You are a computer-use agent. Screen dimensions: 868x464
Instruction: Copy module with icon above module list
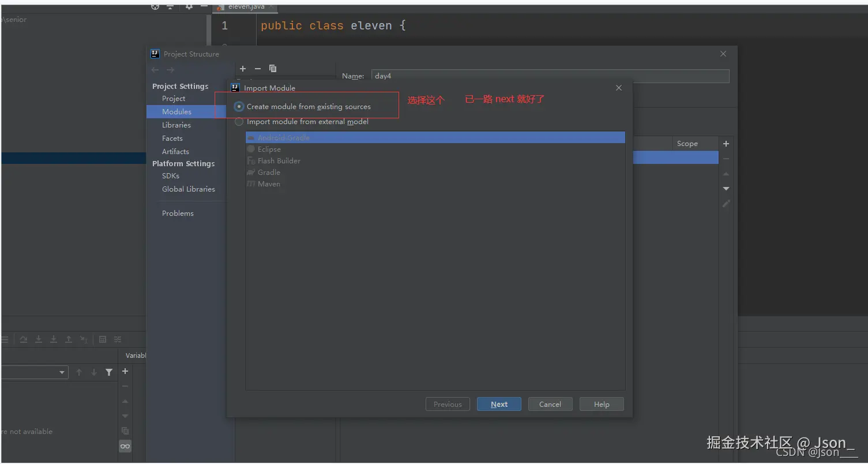[x=273, y=69]
